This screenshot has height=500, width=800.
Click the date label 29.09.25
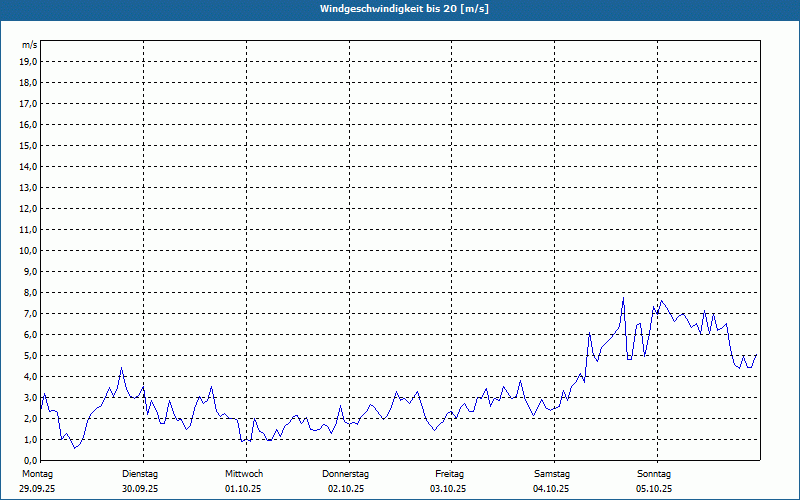[x=38, y=489]
